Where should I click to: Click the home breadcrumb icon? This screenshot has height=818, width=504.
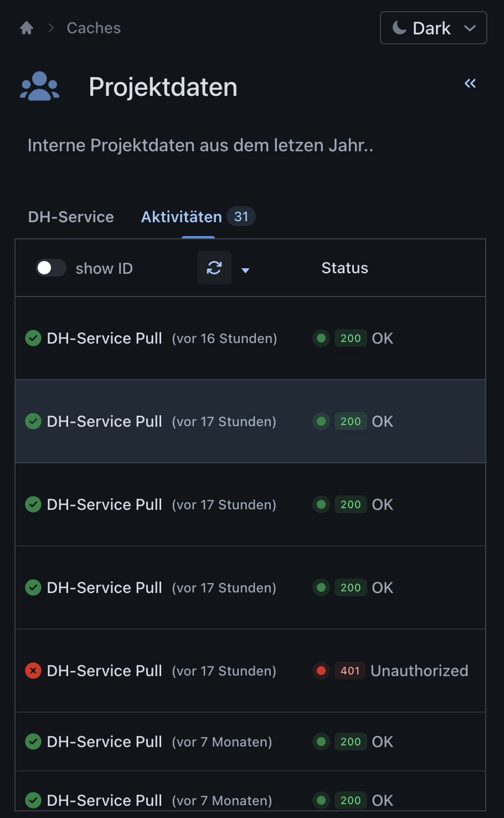coord(27,28)
